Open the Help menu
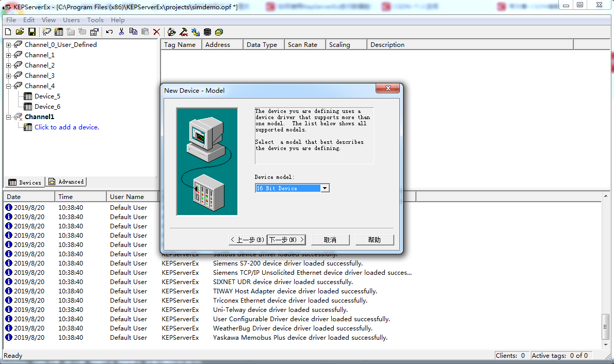This screenshot has width=614, height=364. [x=118, y=20]
